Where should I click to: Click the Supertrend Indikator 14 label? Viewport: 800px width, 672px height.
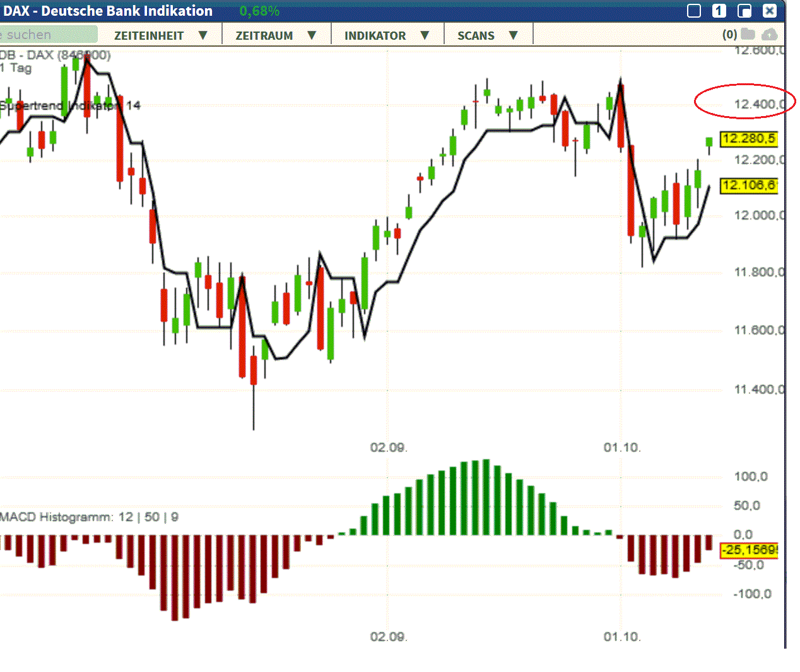coord(69,106)
